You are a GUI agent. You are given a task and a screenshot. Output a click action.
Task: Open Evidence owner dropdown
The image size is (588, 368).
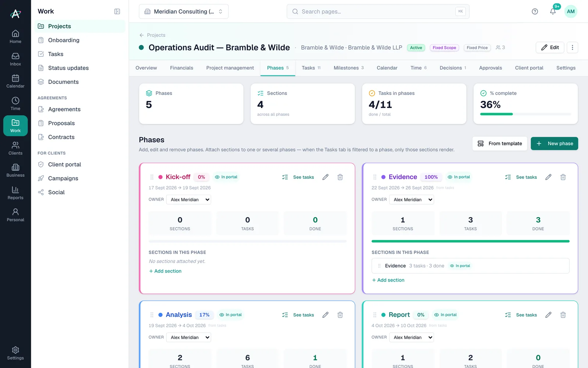[x=412, y=199]
